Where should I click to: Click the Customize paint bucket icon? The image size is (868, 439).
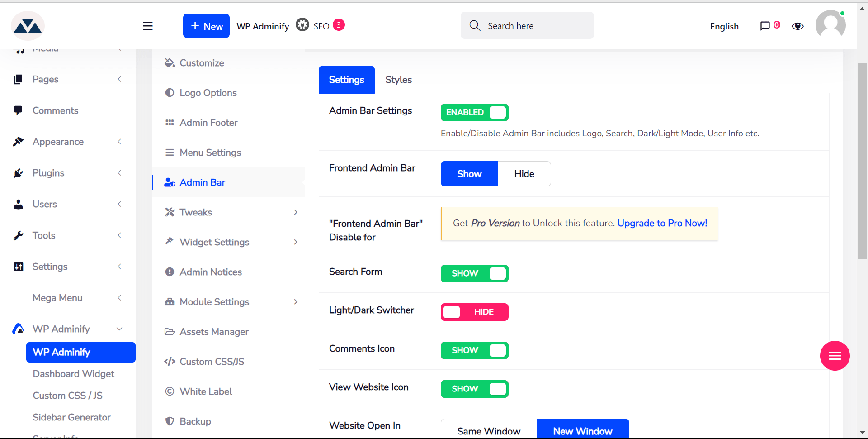170,63
